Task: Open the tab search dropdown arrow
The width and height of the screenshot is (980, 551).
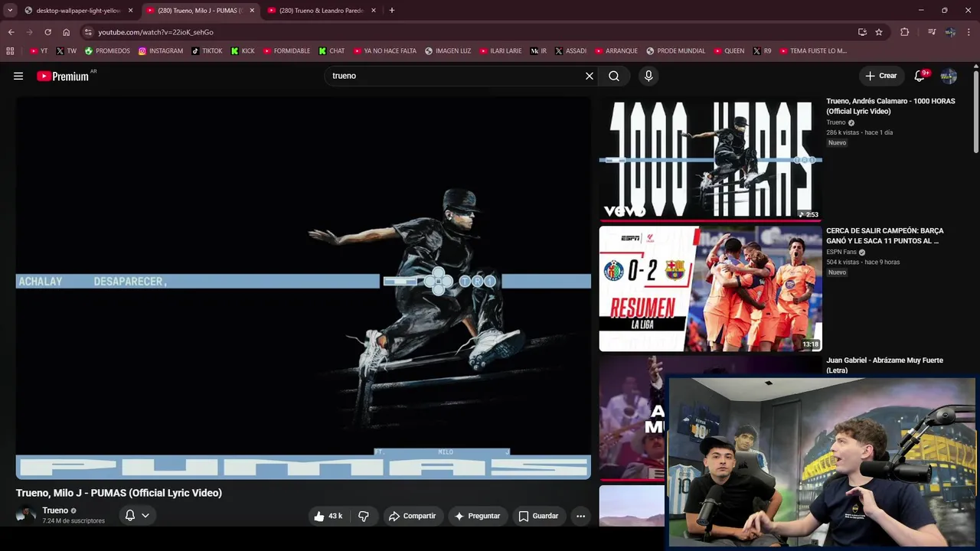Action: point(10,11)
